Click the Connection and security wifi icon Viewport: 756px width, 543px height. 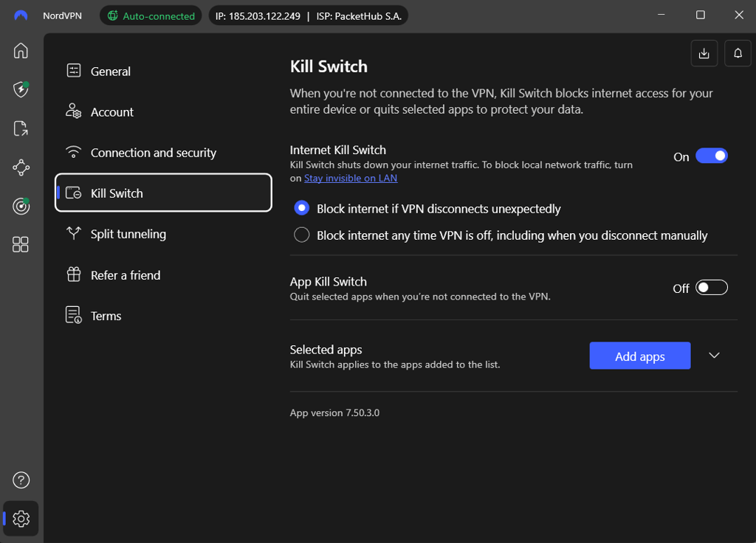point(74,152)
